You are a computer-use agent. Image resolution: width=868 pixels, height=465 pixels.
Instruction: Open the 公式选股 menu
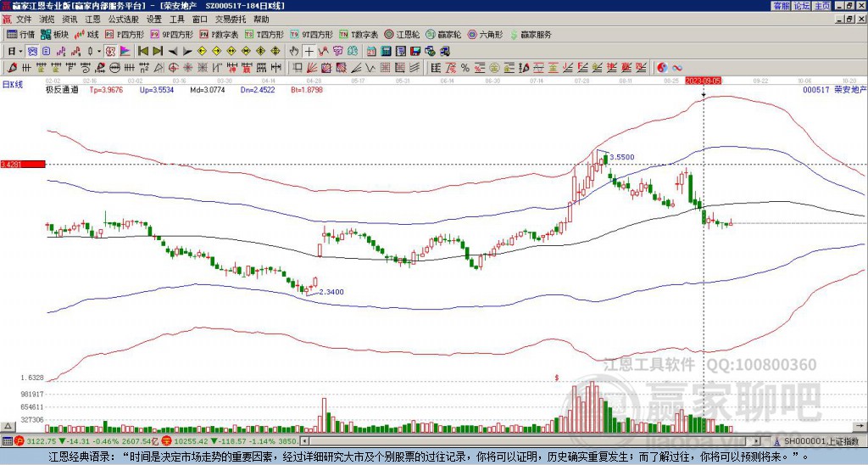[124, 20]
